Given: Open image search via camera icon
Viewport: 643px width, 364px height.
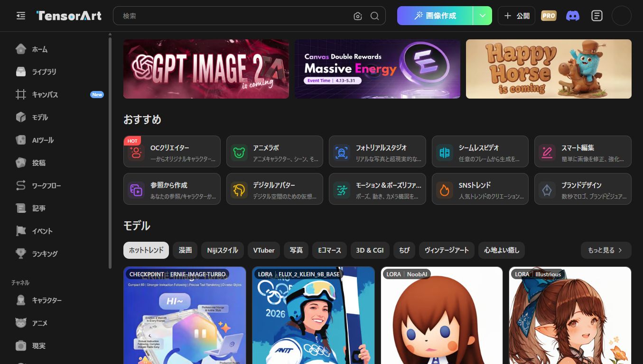Looking at the screenshot, I should [358, 16].
